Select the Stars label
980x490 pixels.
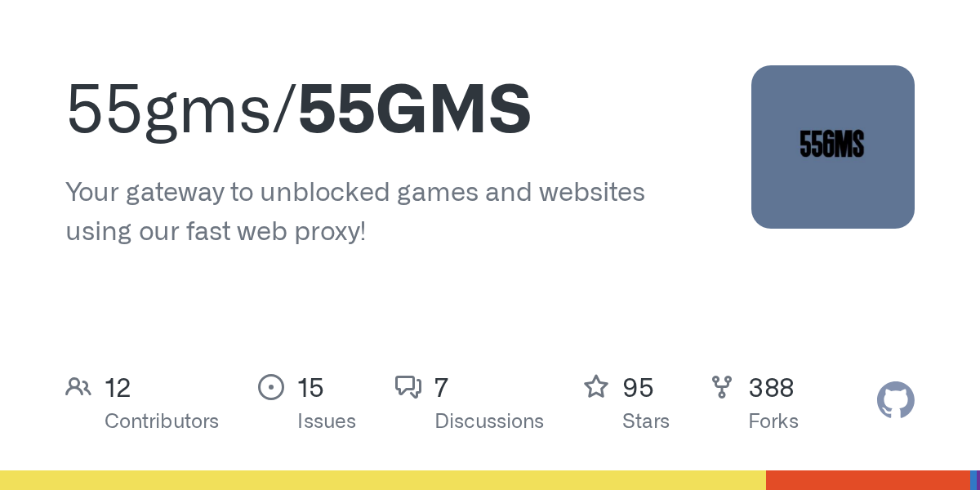tap(646, 421)
